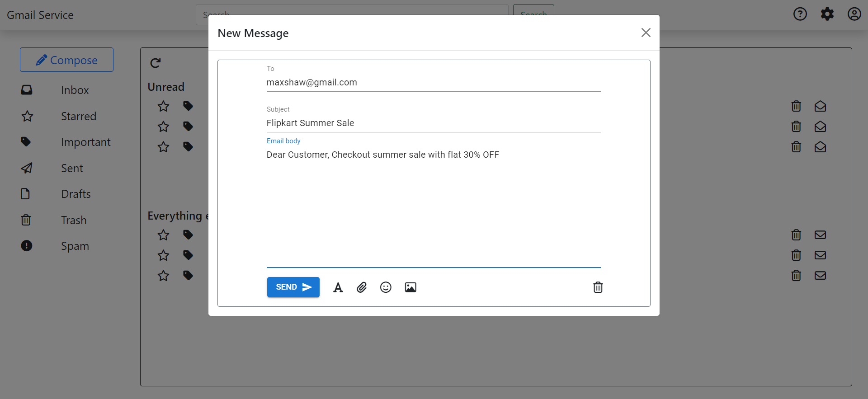Star the third Unread email
The height and width of the screenshot is (399, 868).
click(163, 147)
